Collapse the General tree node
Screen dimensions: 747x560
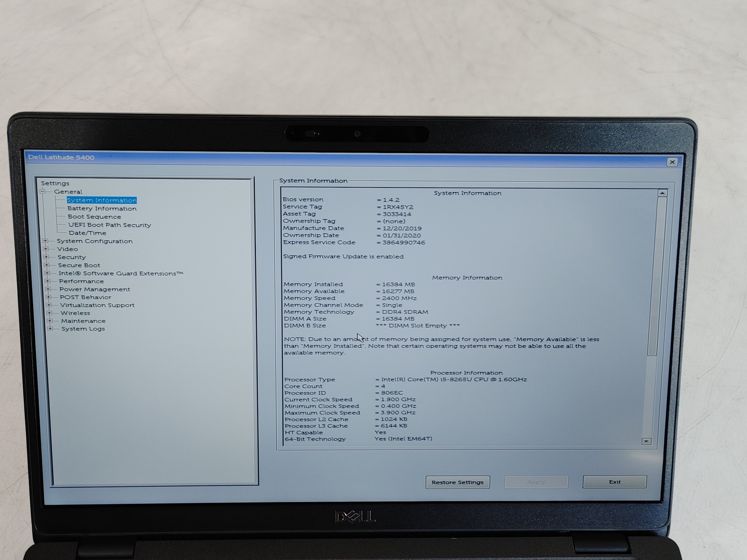coord(43,191)
